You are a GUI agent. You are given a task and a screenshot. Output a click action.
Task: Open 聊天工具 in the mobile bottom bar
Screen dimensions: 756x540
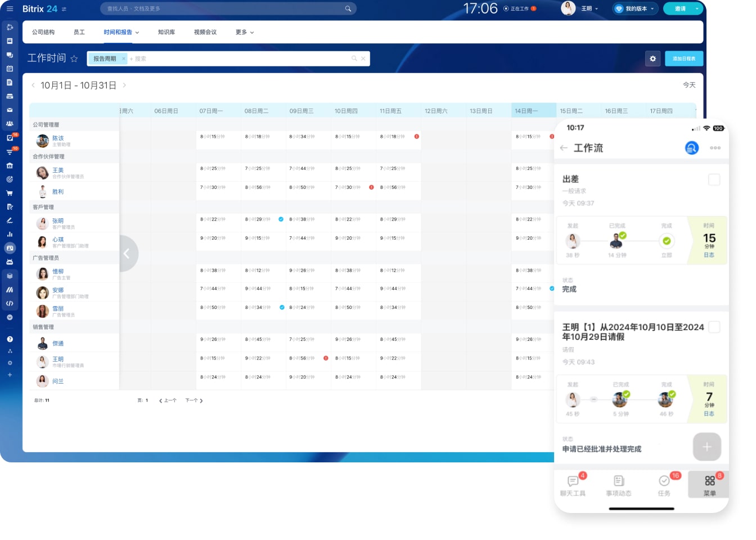coord(573,484)
